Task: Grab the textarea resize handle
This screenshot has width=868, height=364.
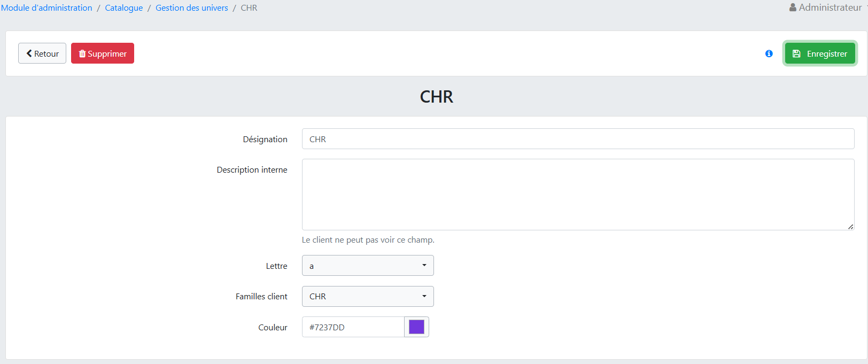Action: click(x=850, y=227)
